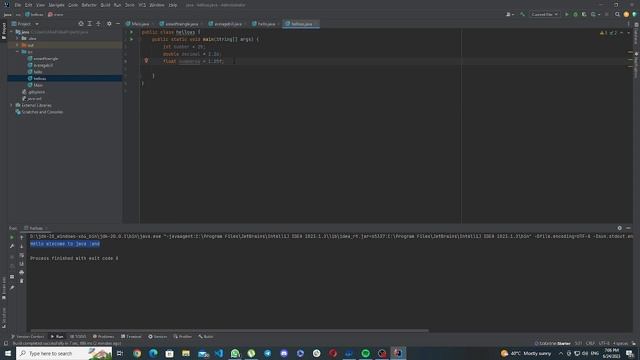Open the Problems tool window

point(103,337)
